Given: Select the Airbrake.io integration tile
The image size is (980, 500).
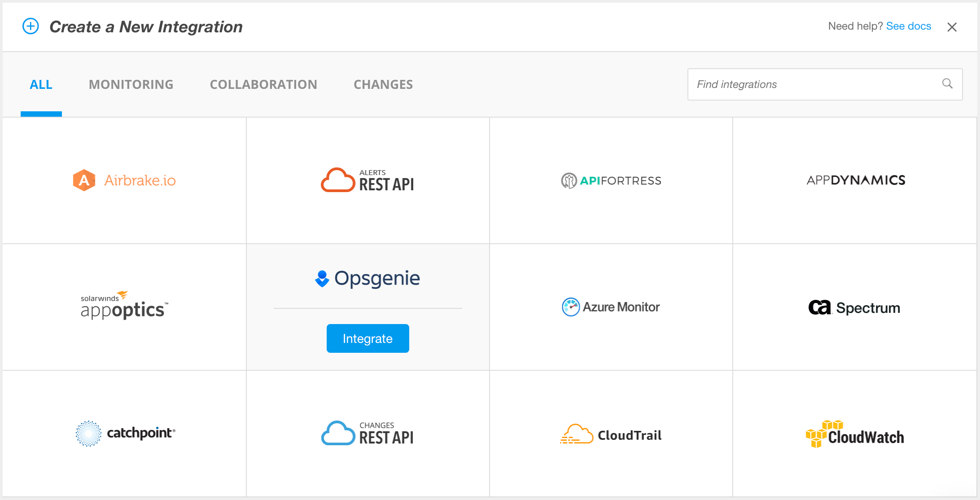Looking at the screenshot, I should point(124,180).
